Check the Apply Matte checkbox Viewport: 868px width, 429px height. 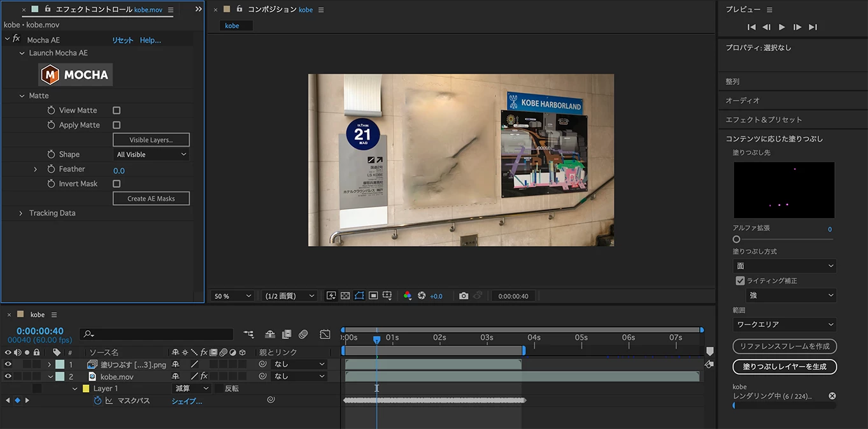(x=117, y=125)
